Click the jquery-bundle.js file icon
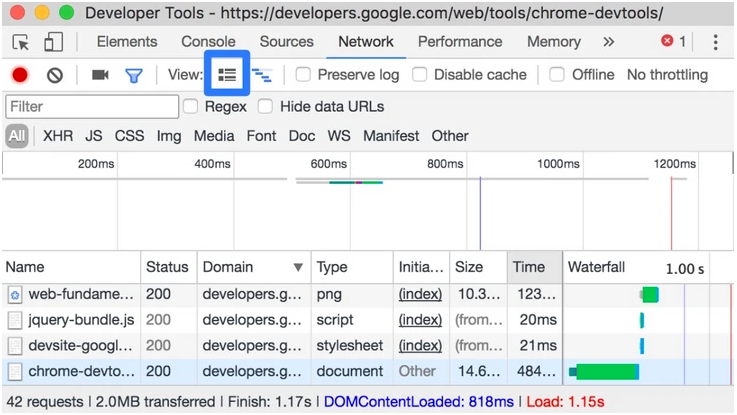The image size is (737, 415). click(15, 321)
